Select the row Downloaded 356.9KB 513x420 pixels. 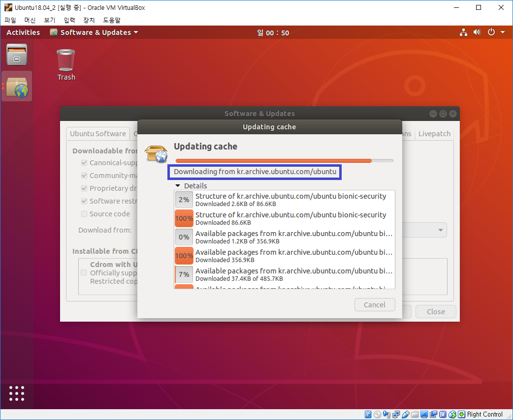tap(284, 256)
